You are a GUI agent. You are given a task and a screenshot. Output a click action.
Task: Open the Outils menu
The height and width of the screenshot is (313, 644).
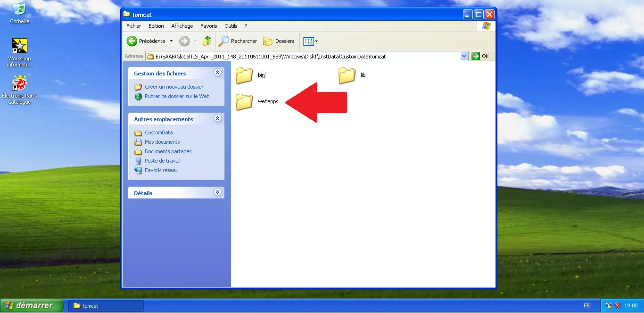(x=231, y=26)
